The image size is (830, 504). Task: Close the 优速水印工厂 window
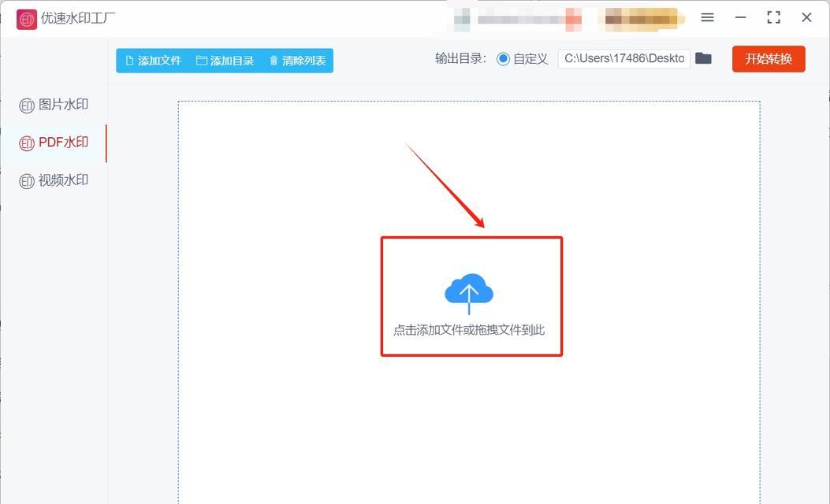806,17
